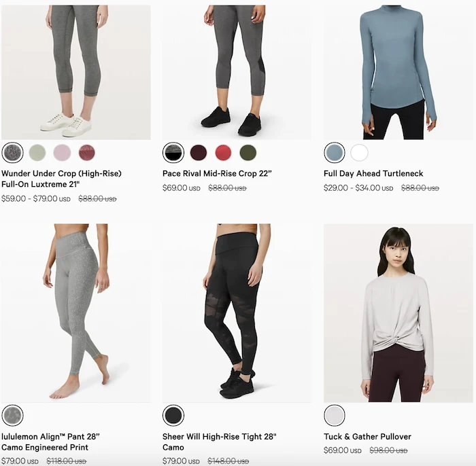Open the Tuck & Gather Pullover title link
Screen dimensions: 476x466
(x=367, y=437)
